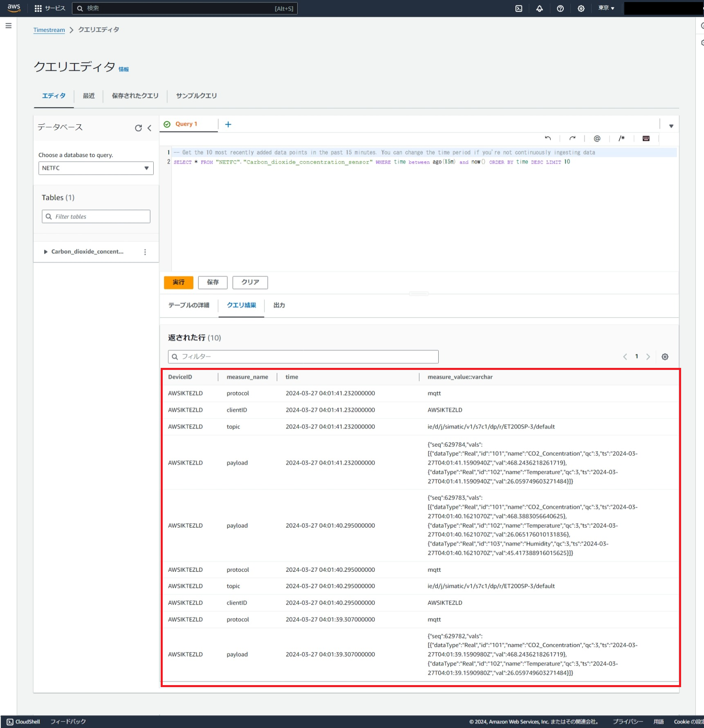Switch to the サンプルクエリ tab
This screenshot has width=704, height=728.
click(196, 96)
